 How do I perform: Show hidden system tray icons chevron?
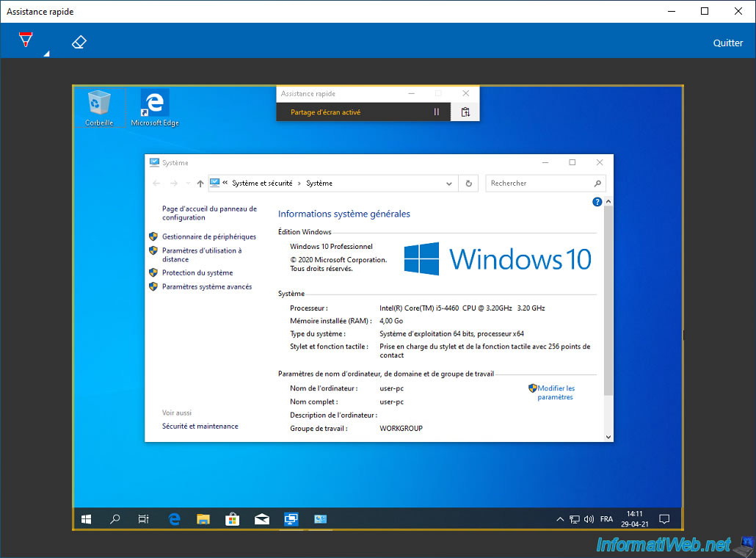tap(561, 519)
